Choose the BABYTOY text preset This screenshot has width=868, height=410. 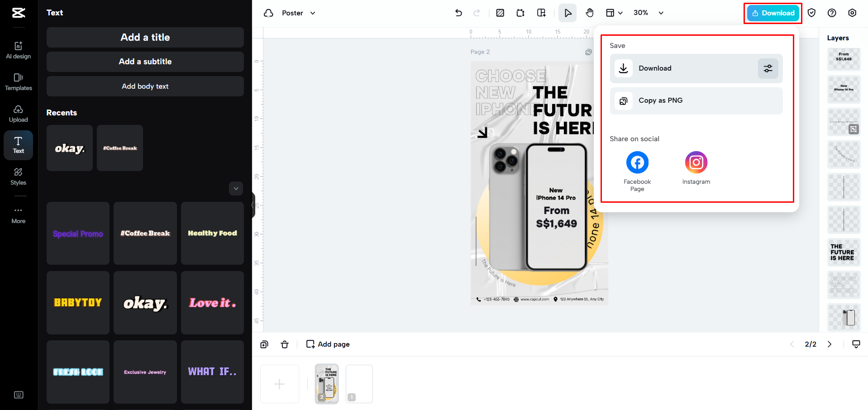point(78,303)
